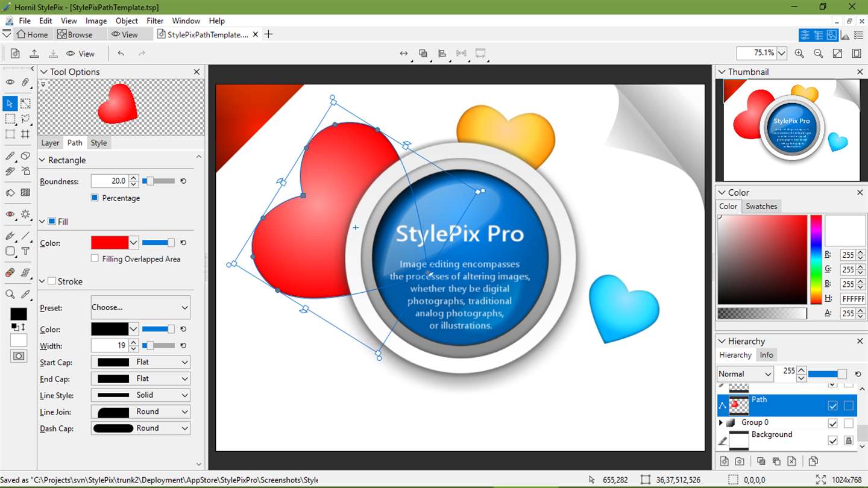Switch to the Info tab
Viewport: 868px width, 488px height.
766,355
